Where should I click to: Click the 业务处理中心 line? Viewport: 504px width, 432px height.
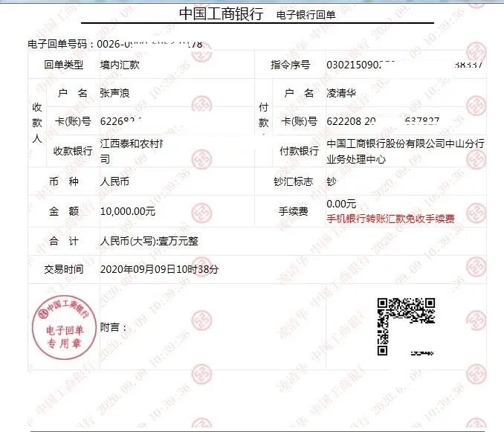tap(356, 159)
